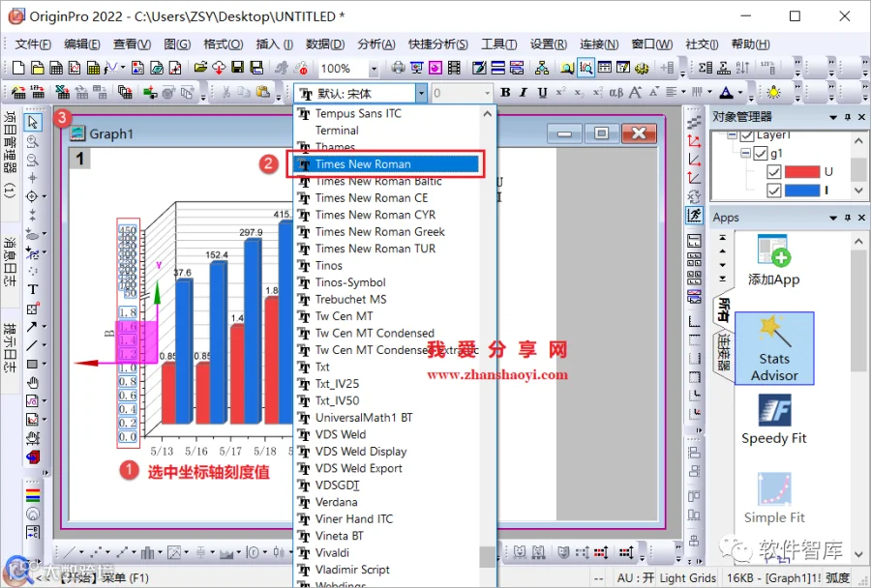Click the layer 1 icon in Graph1
The width and height of the screenshot is (871, 588).
tap(80, 159)
